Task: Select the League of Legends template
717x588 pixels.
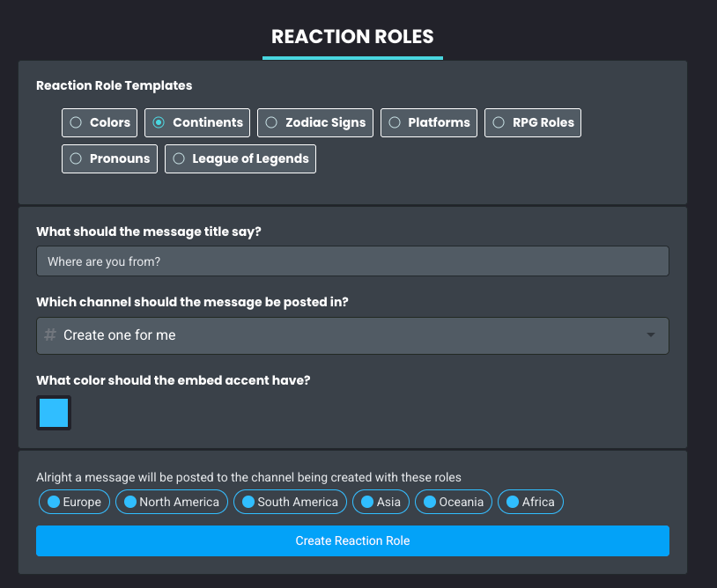Action: click(179, 158)
